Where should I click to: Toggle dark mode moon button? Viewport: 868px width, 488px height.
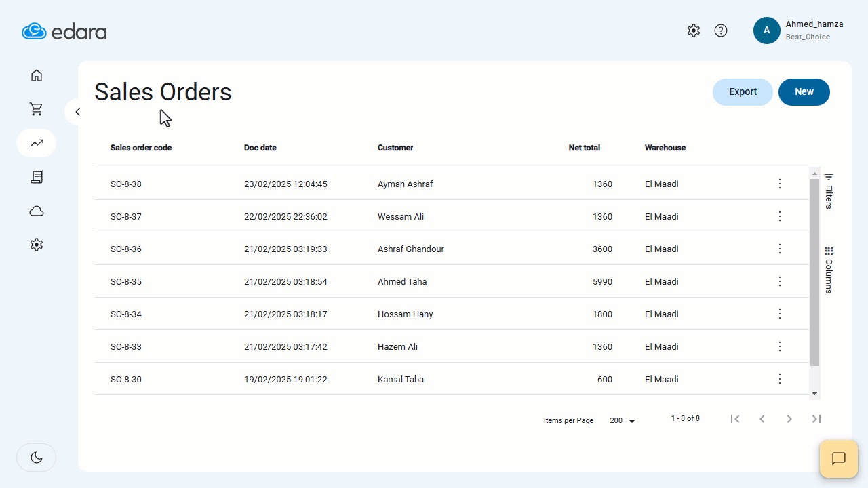coord(37,457)
